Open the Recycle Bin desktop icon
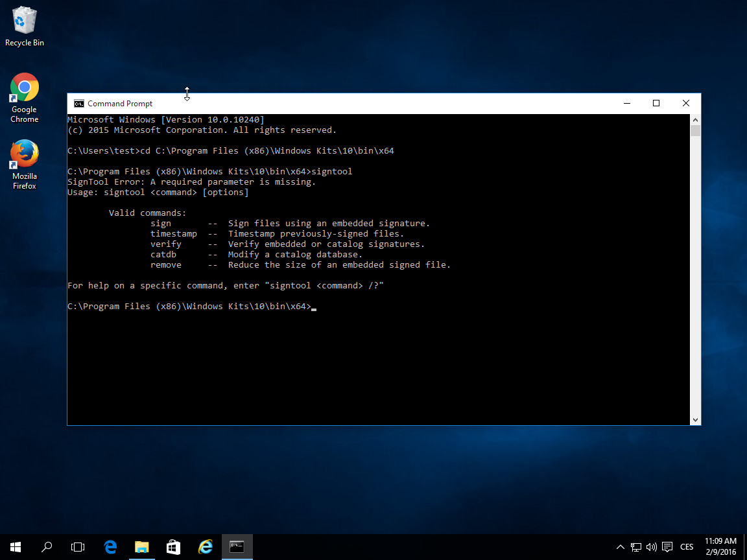This screenshot has width=747, height=560. click(24, 26)
